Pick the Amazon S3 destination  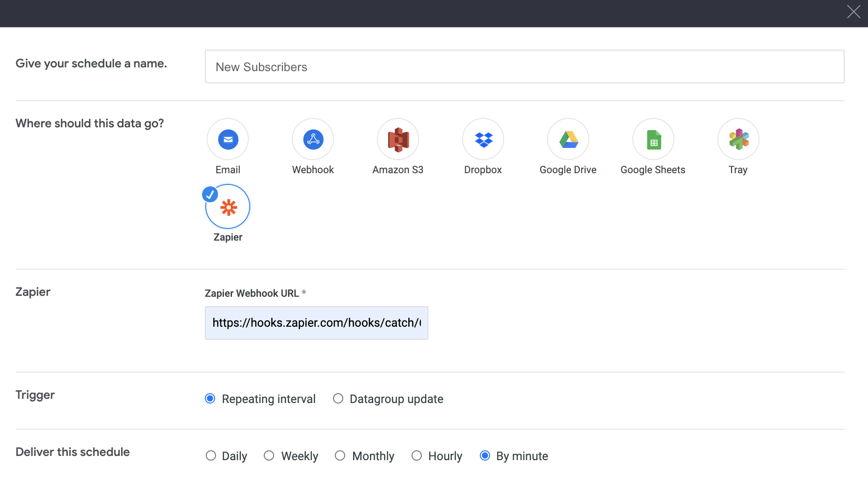point(398,139)
